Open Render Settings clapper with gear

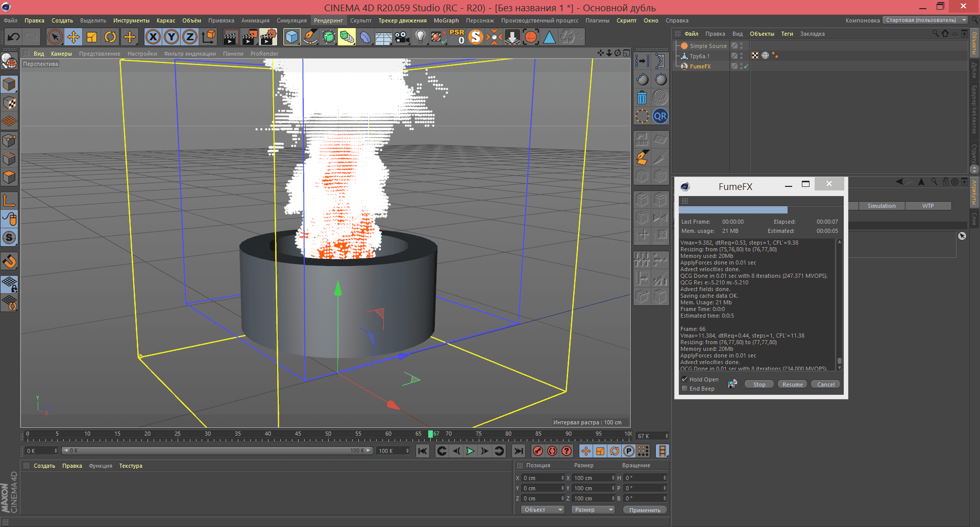pos(268,37)
